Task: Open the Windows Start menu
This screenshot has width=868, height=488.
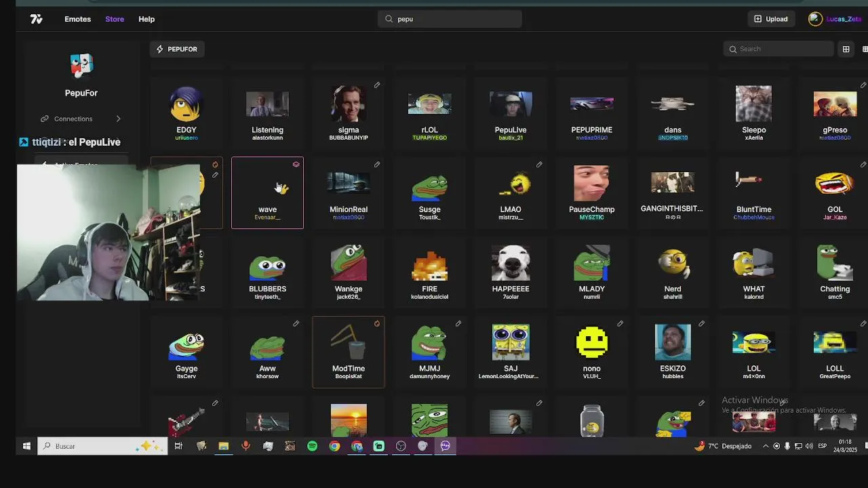Action: pyautogui.click(x=26, y=446)
